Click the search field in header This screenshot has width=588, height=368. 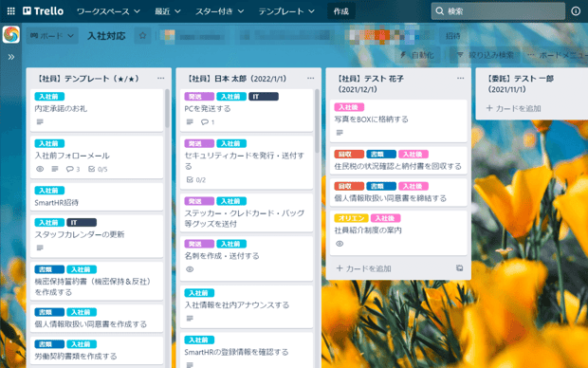point(498,11)
